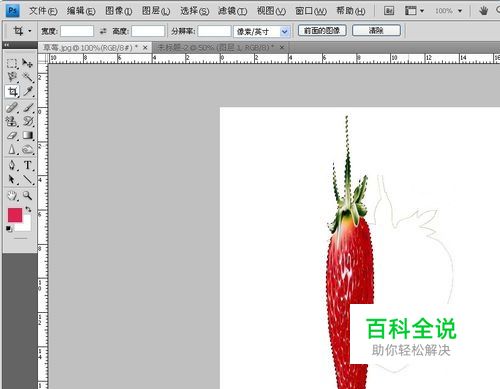Close the 草莓.jpg document tab

point(145,48)
